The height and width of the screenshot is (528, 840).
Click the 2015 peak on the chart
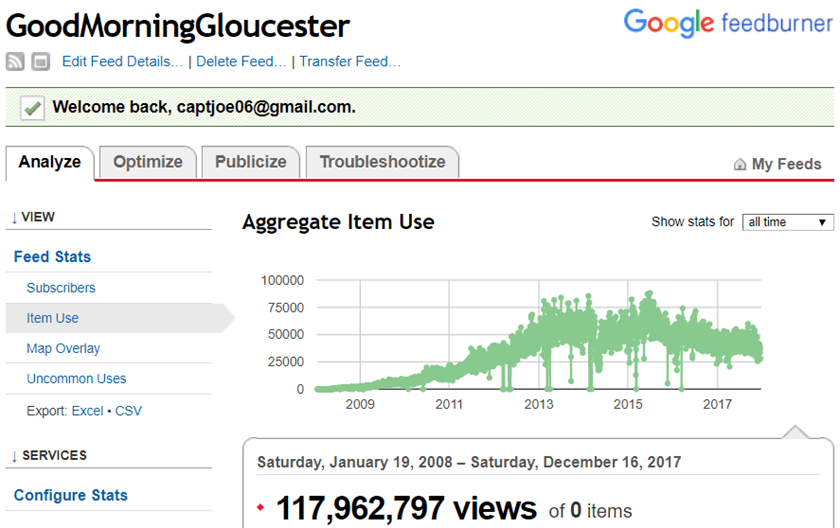tap(649, 294)
